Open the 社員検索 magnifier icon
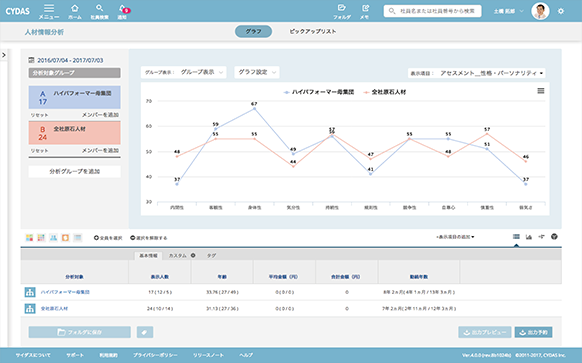The width and height of the screenshot is (582, 363). click(99, 12)
